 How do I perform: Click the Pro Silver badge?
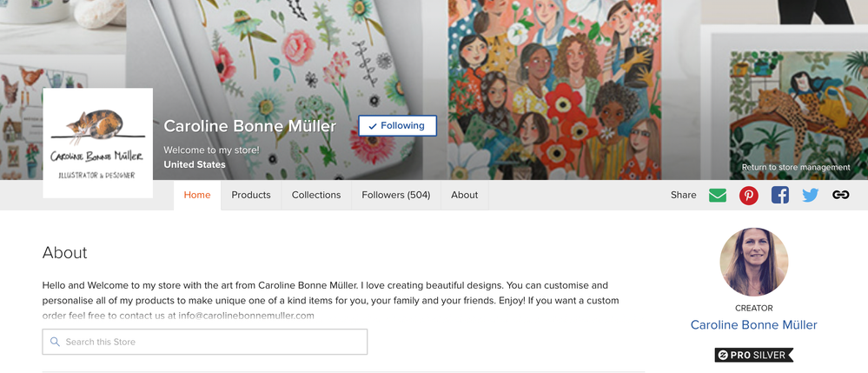click(754, 356)
